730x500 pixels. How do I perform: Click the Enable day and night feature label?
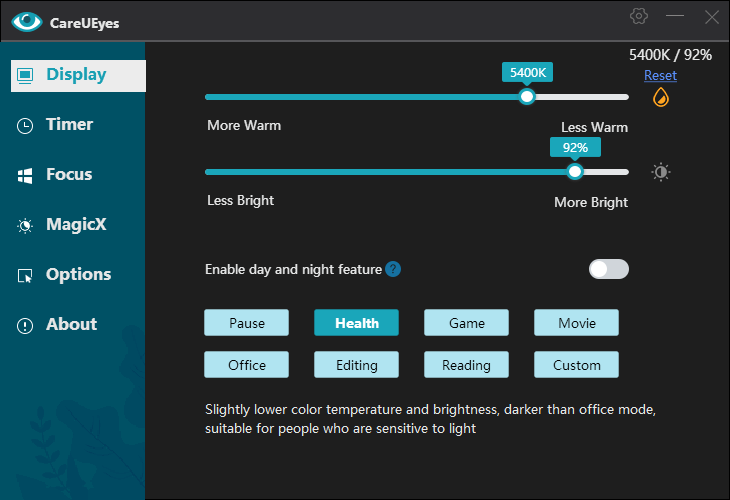tap(293, 270)
